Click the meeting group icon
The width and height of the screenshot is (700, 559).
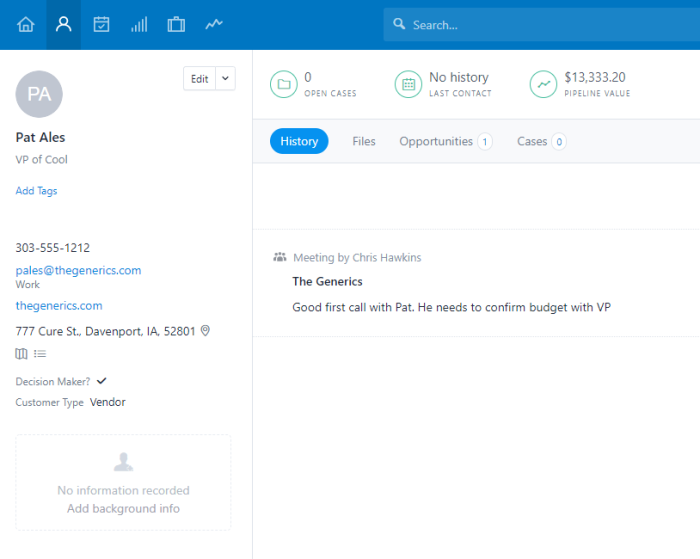click(279, 257)
